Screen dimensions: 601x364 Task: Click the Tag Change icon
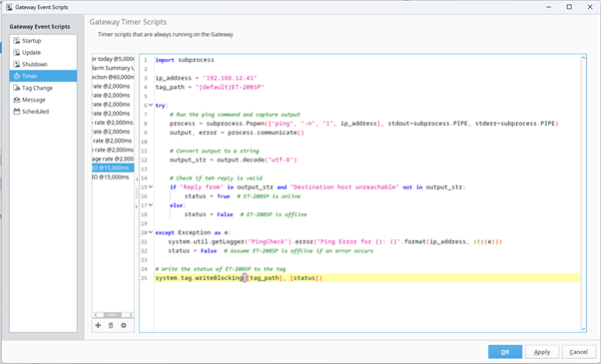(17, 88)
